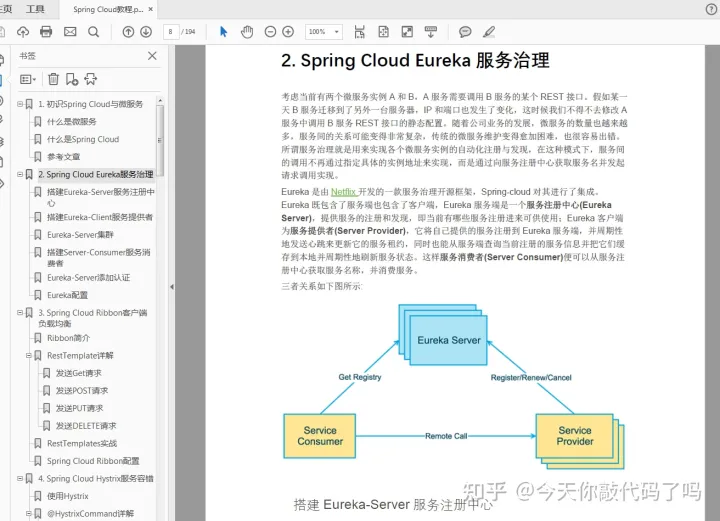The image size is (720, 521).
Task: Open the Netflix hyperlink
Action: tap(343, 192)
